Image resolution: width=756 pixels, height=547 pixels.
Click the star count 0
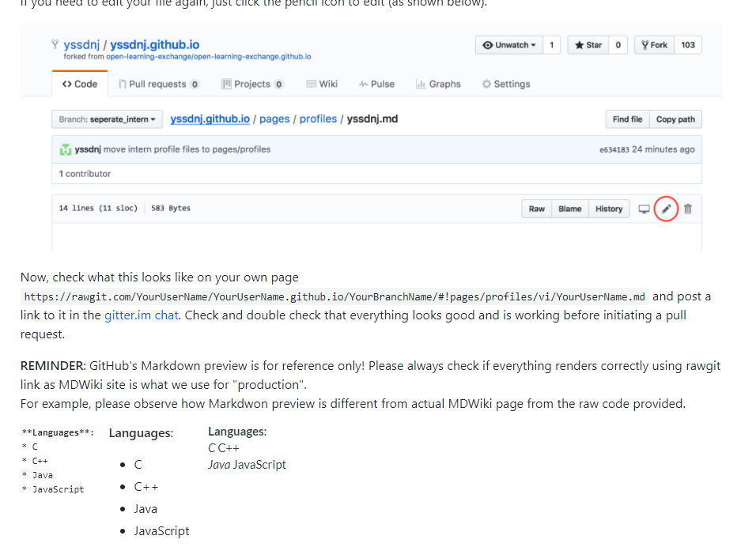618,45
